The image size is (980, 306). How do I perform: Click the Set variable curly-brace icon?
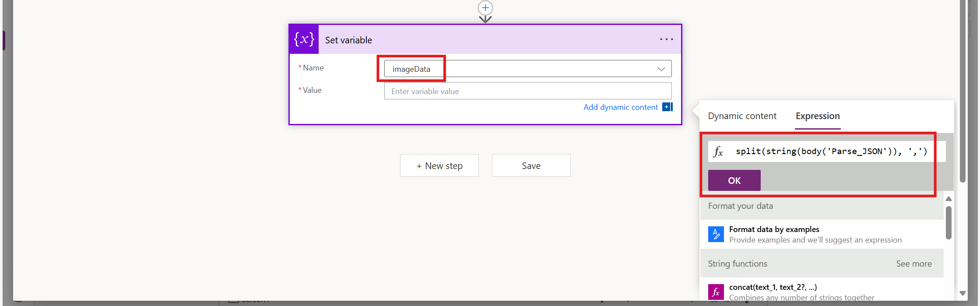click(x=304, y=39)
